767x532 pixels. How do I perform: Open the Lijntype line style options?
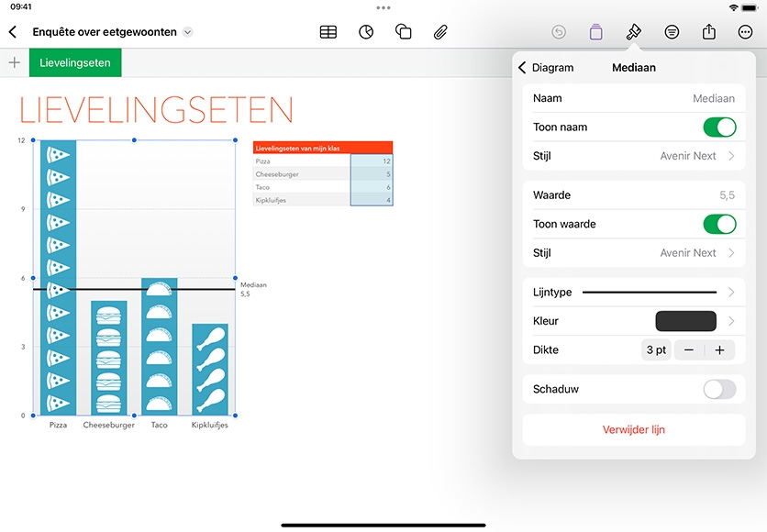point(634,293)
